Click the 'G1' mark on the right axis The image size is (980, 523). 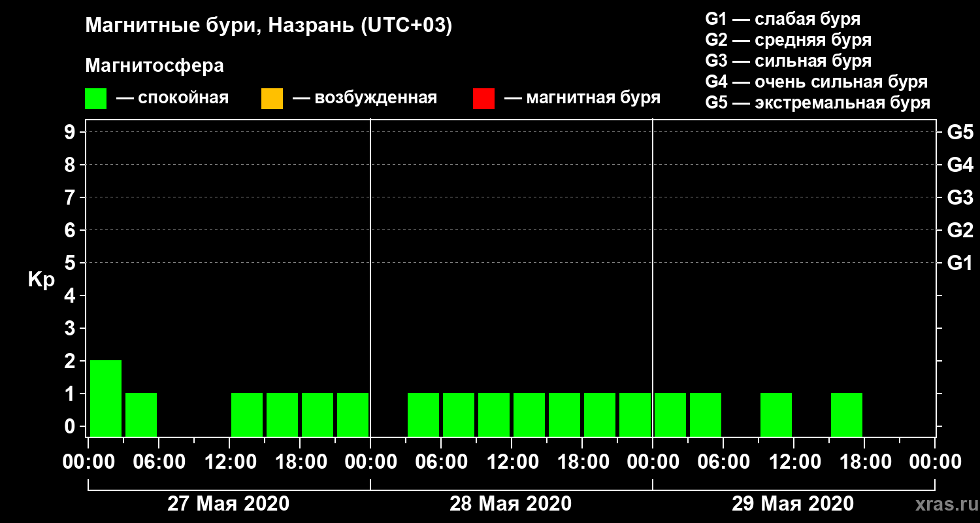[960, 263]
